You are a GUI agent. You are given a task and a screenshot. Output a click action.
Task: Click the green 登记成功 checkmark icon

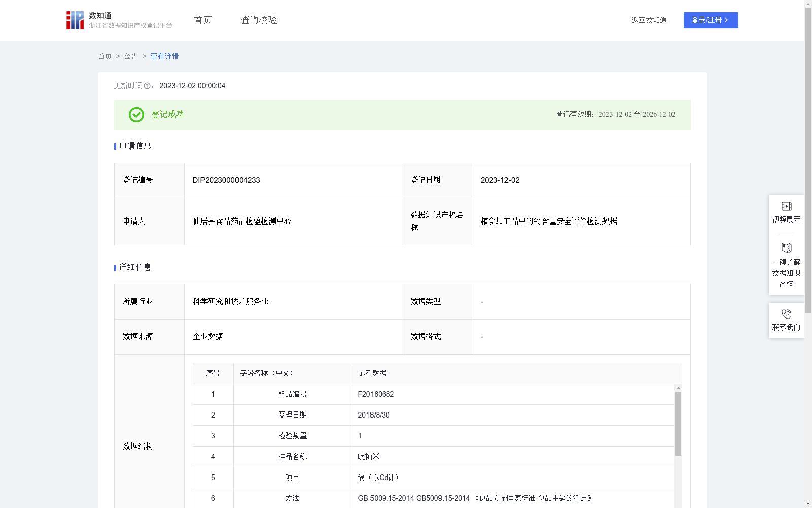(x=136, y=115)
